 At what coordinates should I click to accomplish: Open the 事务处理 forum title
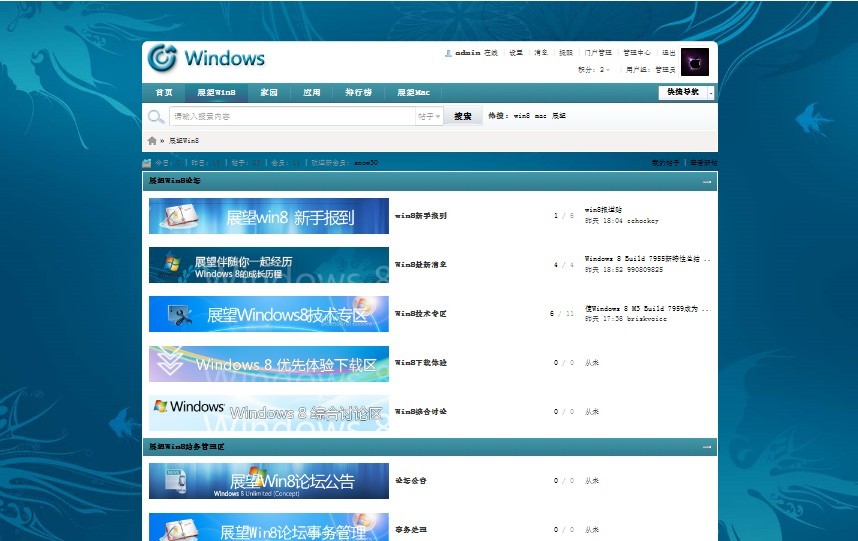[411, 530]
